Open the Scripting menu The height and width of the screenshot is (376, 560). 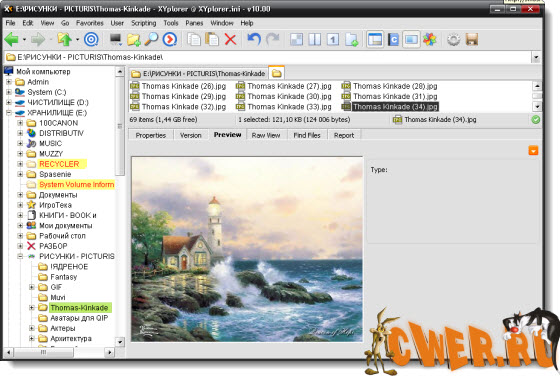pyautogui.click(x=144, y=23)
